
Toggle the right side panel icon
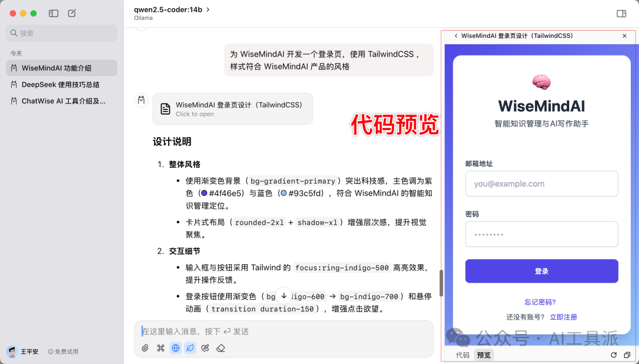point(621,14)
